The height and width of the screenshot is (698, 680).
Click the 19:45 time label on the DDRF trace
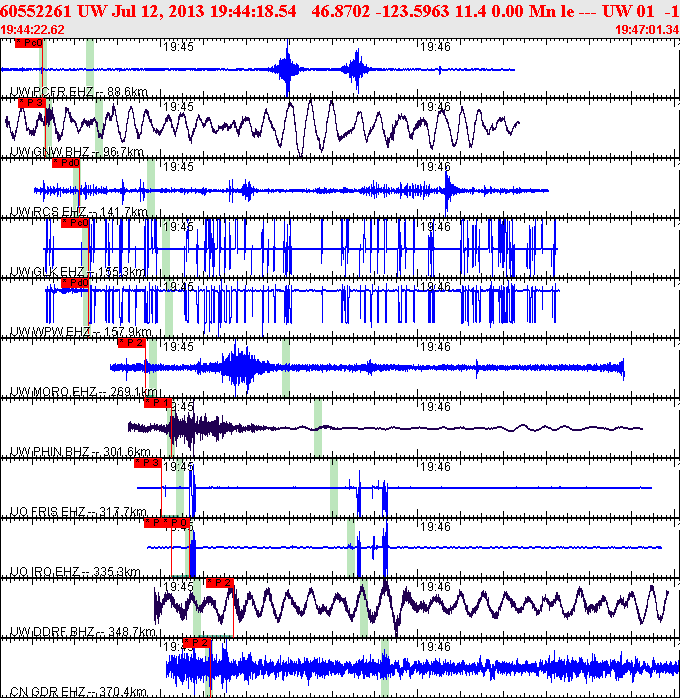click(x=178, y=587)
